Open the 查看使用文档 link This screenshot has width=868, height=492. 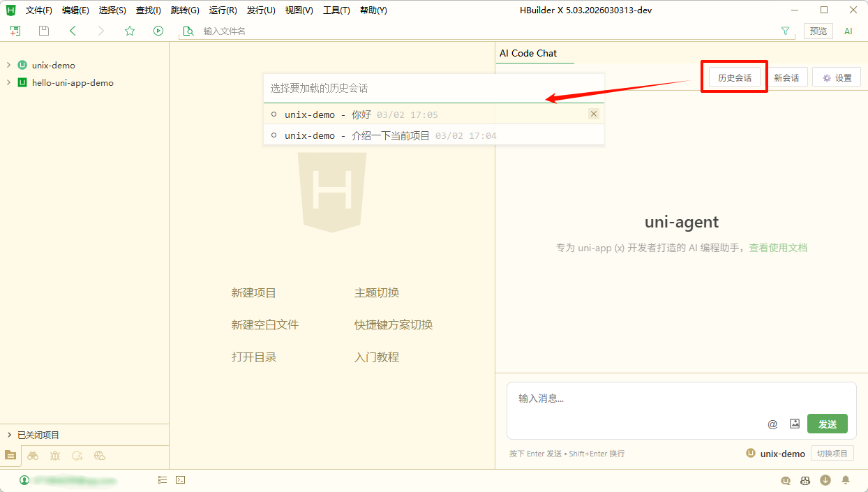point(778,248)
